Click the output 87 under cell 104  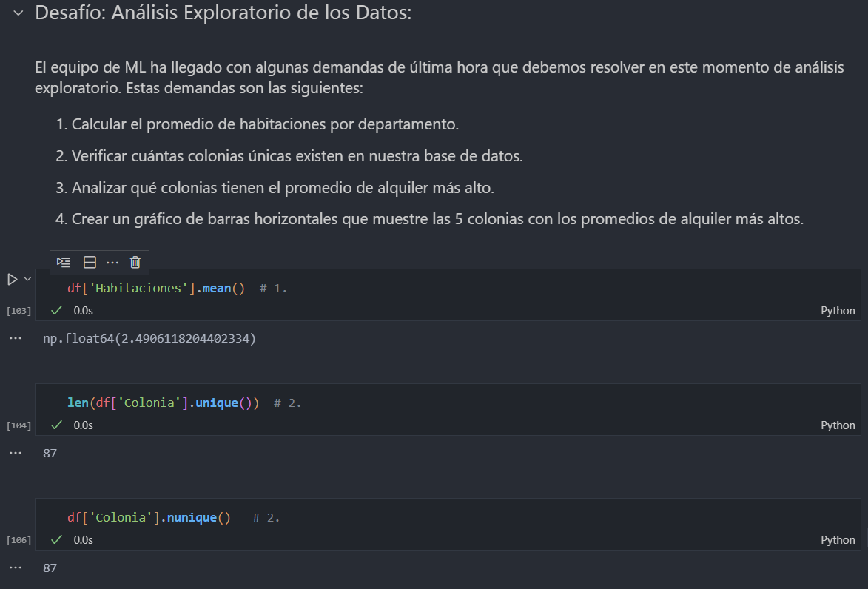[50, 453]
